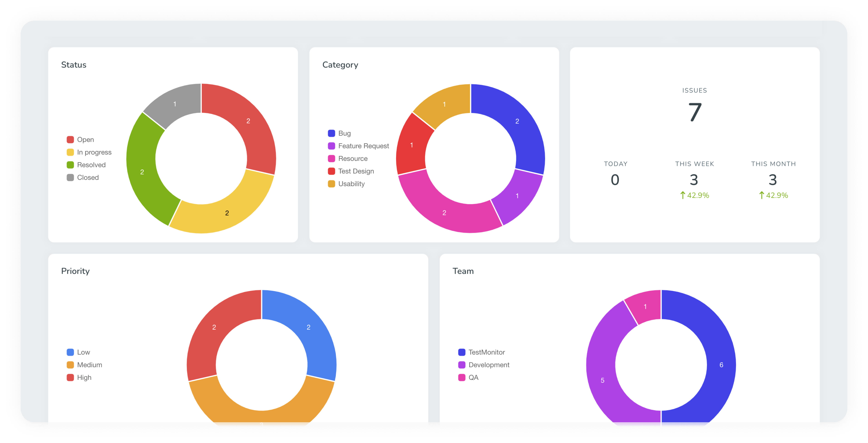The image size is (868, 443).
Task: Toggle the Test Design legend swatch
Action: [332, 171]
